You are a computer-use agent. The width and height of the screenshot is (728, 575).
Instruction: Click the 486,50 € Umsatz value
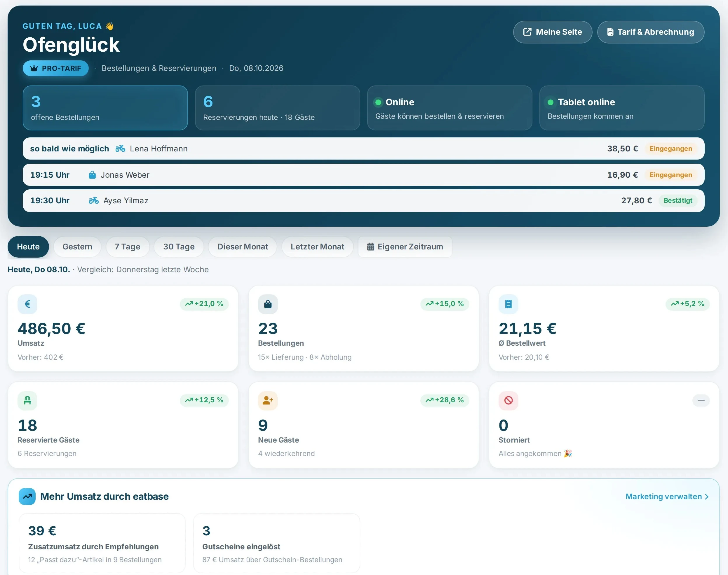(x=51, y=328)
